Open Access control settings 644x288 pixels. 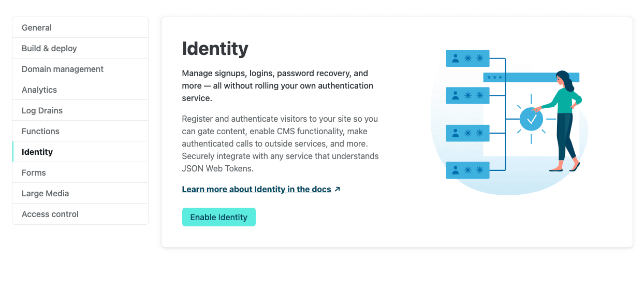coord(80,214)
